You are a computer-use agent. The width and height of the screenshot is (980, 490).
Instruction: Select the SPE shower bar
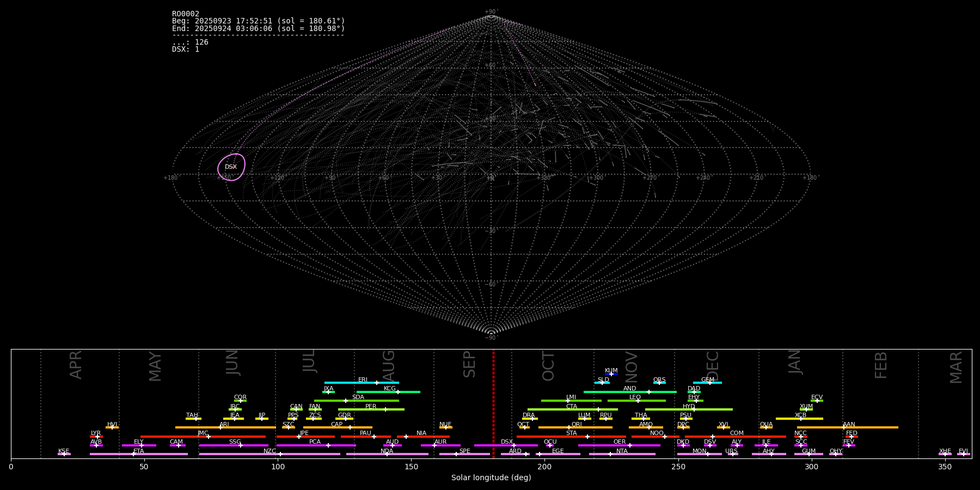pos(464,454)
